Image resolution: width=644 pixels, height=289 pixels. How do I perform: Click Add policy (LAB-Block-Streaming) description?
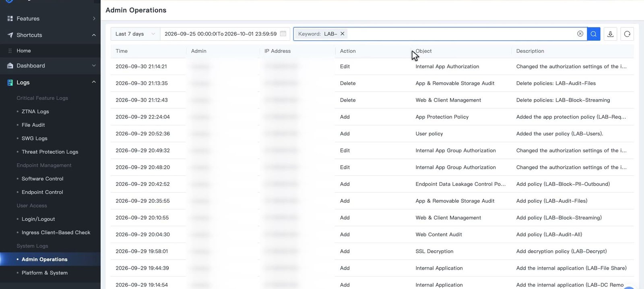(559, 218)
